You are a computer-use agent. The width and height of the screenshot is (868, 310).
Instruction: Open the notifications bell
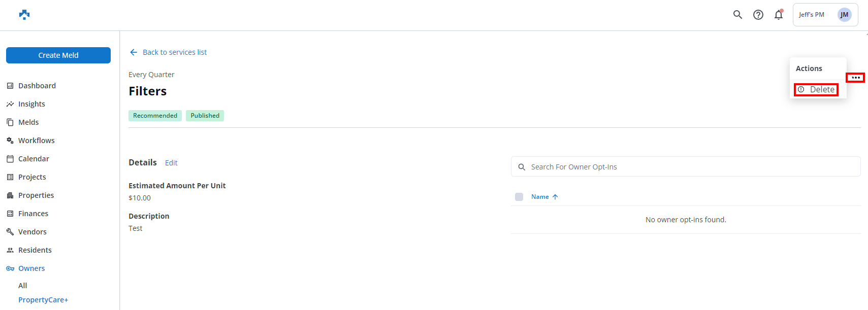[778, 15]
